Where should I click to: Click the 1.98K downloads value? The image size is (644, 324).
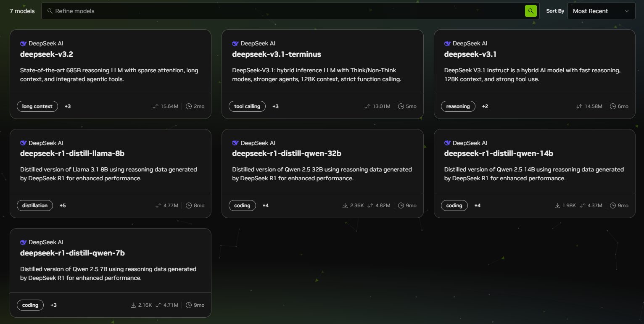(569, 205)
